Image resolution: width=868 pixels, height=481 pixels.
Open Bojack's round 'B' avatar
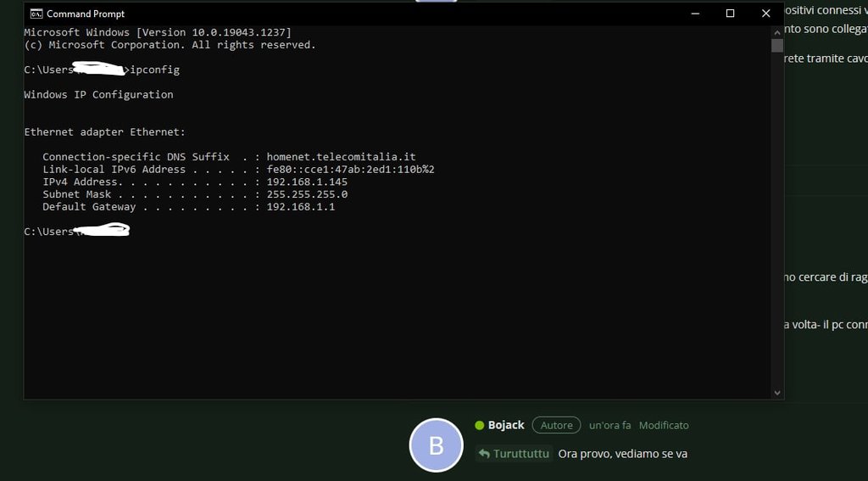(x=437, y=445)
